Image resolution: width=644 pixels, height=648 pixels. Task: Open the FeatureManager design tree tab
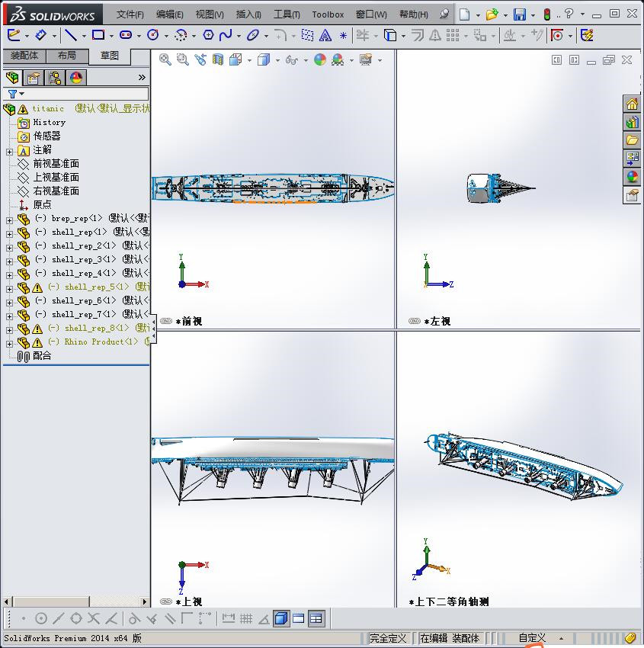(12, 78)
